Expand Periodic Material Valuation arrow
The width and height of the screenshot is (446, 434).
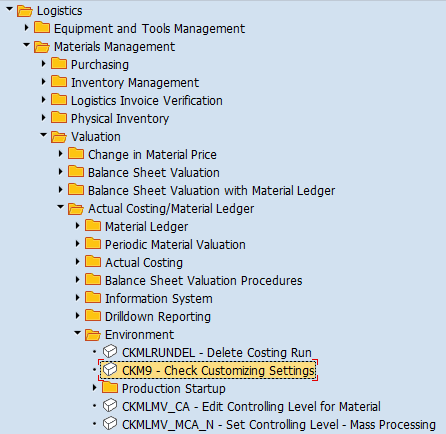click(78, 243)
